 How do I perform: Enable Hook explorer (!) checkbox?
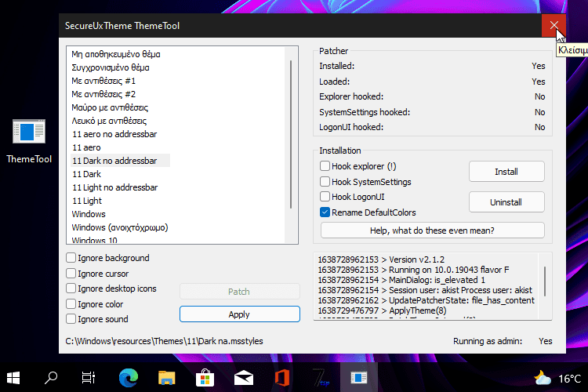tap(325, 165)
